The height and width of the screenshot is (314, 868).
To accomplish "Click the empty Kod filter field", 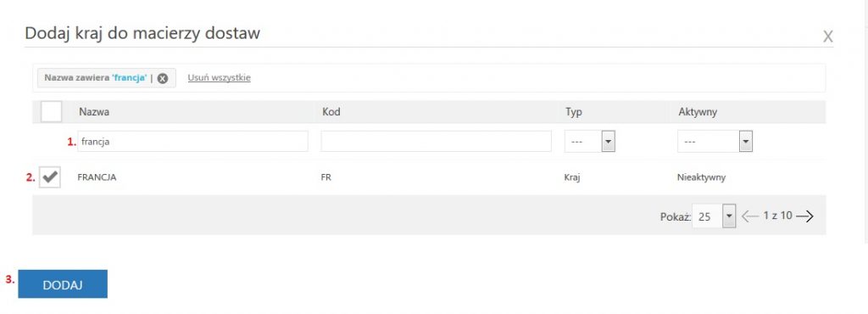I will (x=437, y=141).
